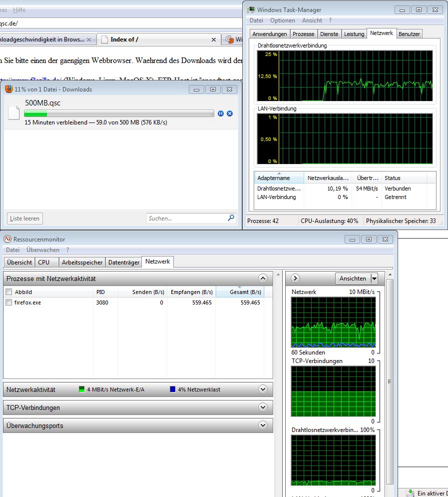Expand the Netzwerkaktivität section
Viewport: 448px width, 497px height.
coord(263,389)
